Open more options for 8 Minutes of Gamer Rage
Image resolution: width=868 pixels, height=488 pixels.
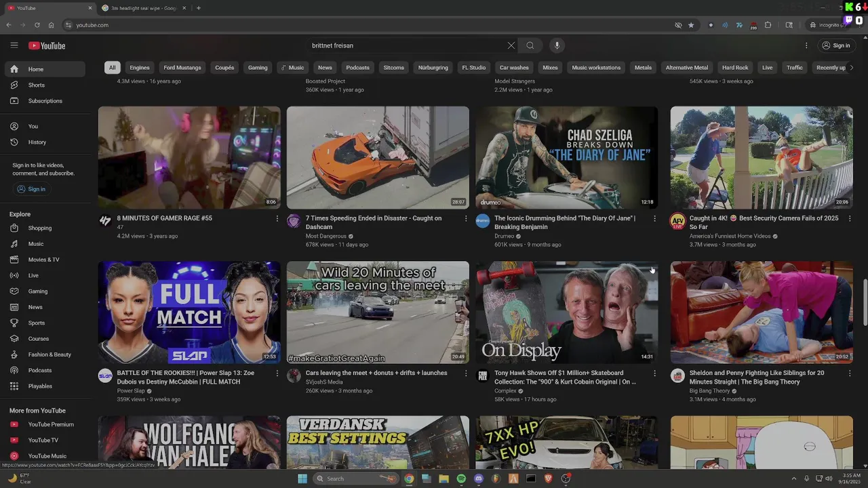(277, 218)
